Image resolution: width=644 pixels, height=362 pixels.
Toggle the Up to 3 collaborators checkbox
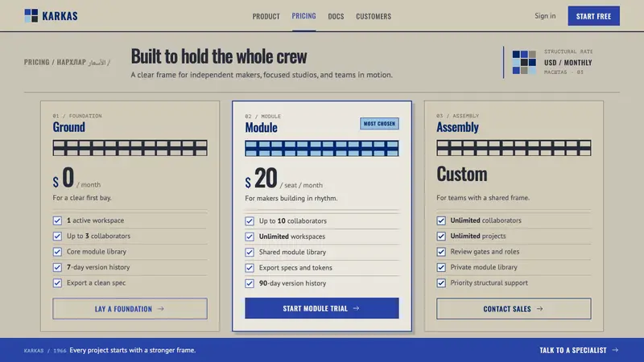[x=57, y=236]
